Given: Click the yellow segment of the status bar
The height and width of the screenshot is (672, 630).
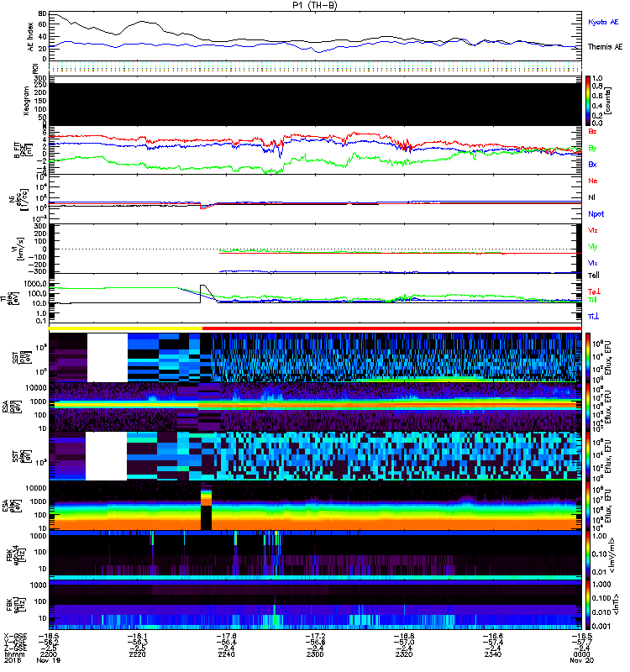Looking at the screenshot, I should [x=125, y=328].
